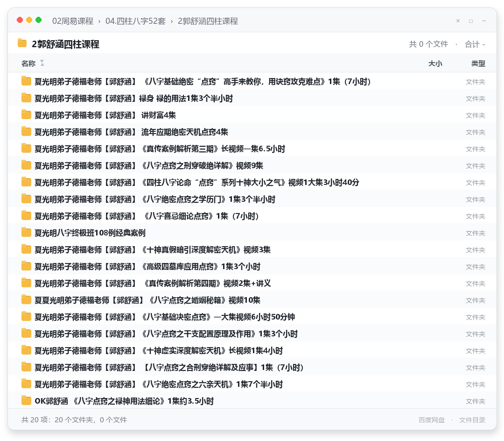This screenshot has height=441, width=504.
Task: Click folder icon of 高级四墓库应用点窍 row
Action: click(x=26, y=266)
